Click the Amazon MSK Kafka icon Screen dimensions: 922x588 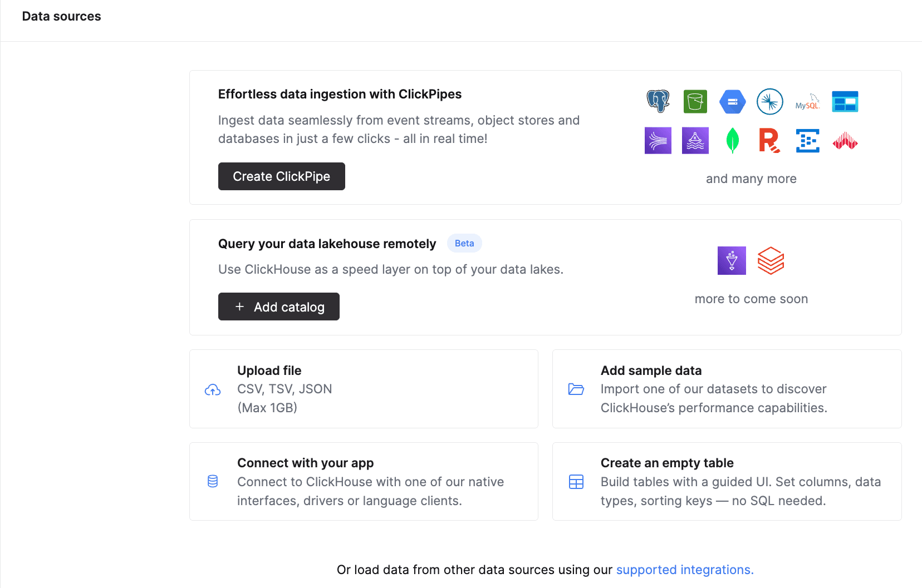[695, 140]
